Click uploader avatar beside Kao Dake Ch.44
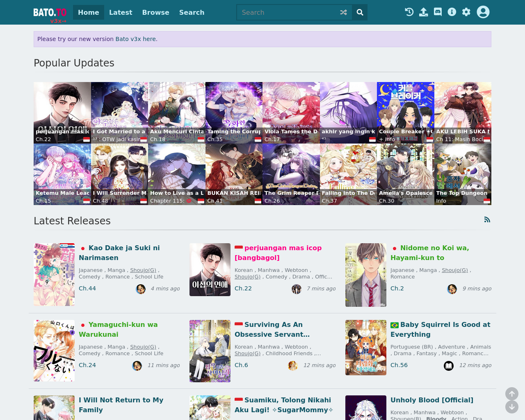Screen dimensions: 525x420 point(141,289)
